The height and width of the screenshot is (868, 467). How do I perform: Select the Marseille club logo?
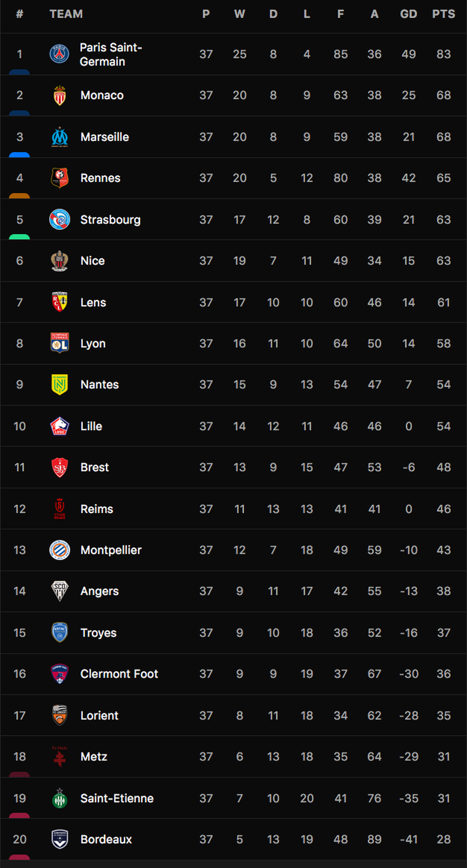[59, 137]
